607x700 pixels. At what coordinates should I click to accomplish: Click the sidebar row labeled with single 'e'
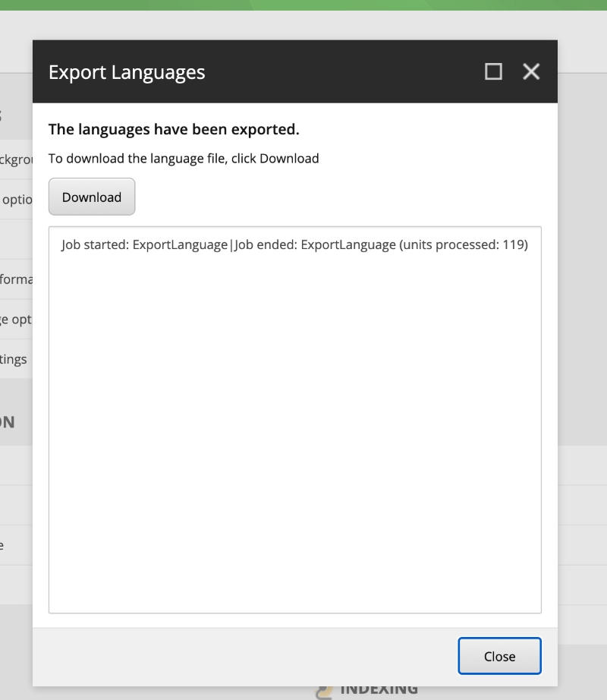pyautogui.click(x=8, y=544)
